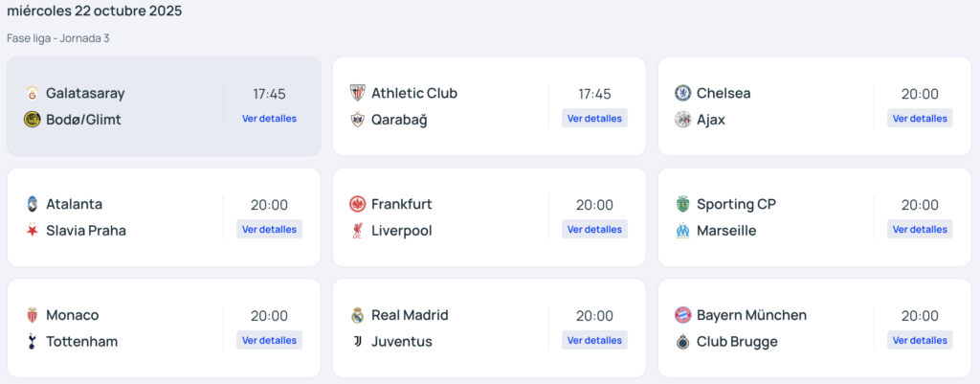The image size is (980, 384).
Task: Click the Bayern München club crest
Action: coord(682,315)
